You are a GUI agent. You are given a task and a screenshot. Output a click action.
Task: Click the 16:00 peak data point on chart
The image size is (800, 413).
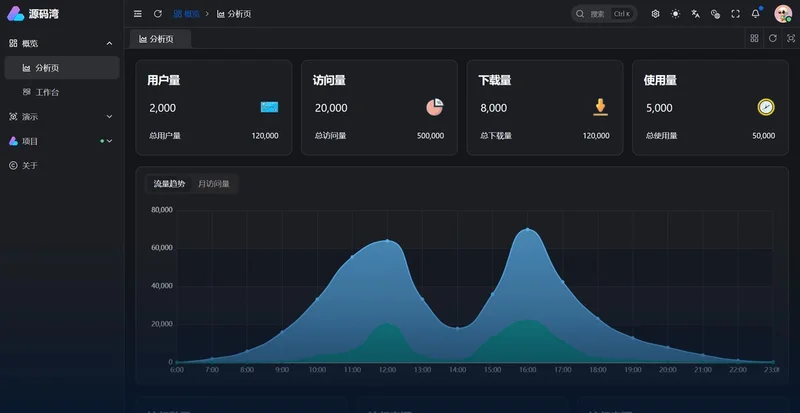click(528, 229)
